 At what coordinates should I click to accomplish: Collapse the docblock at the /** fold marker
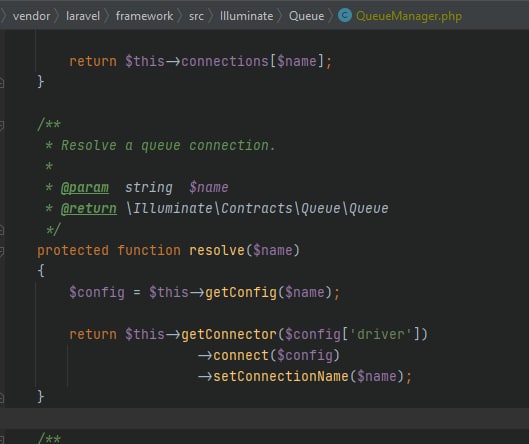tap(1, 125)
